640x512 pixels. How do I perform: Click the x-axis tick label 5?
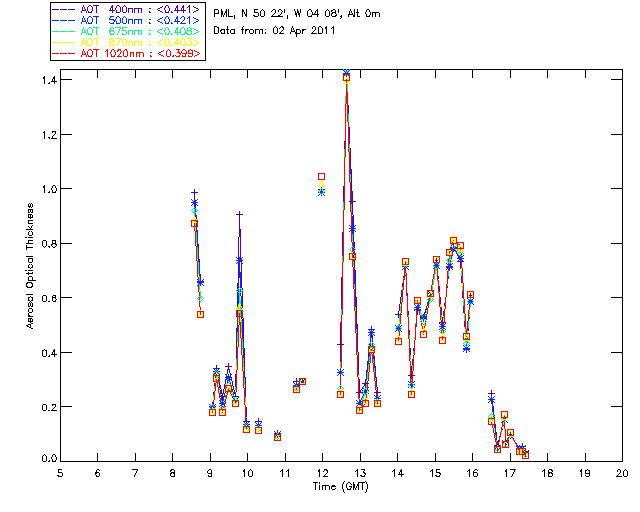click(x=60, y=473)
